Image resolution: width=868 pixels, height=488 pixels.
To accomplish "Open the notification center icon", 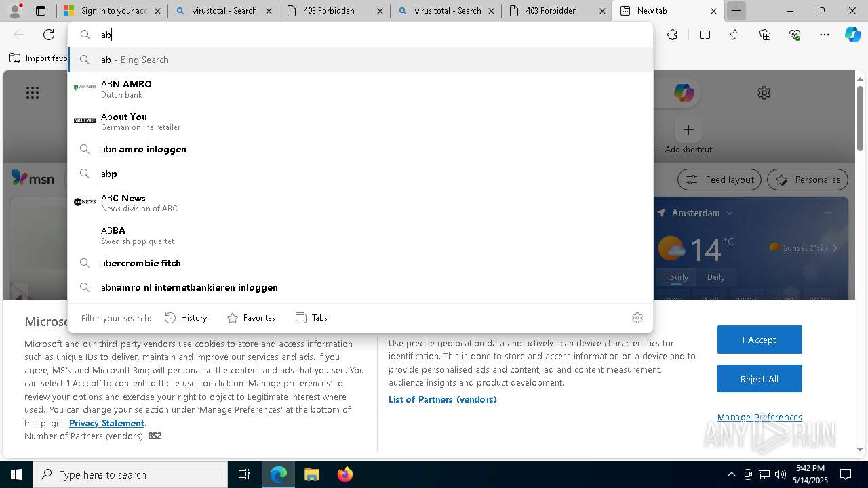I will (x=846, y=474).
